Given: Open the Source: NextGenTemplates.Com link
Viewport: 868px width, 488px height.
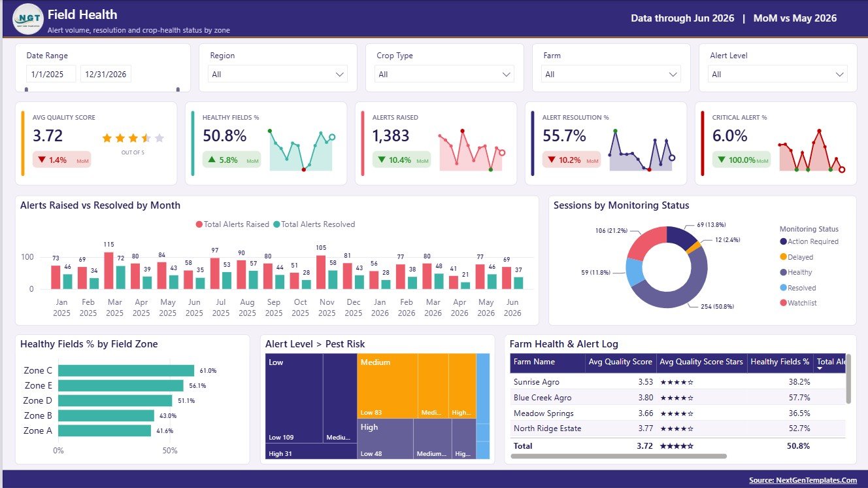Looking at the screenshot, I should (803, 480).
